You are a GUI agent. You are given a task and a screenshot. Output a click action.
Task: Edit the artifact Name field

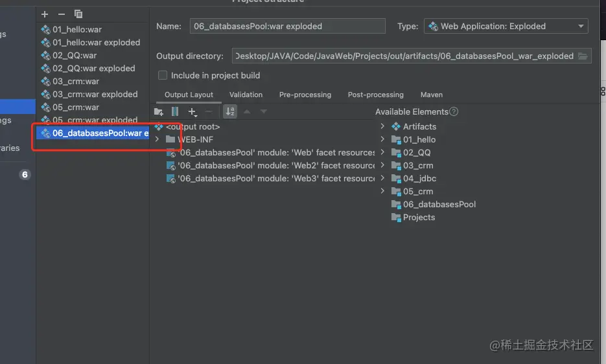(x=287, y=27)
